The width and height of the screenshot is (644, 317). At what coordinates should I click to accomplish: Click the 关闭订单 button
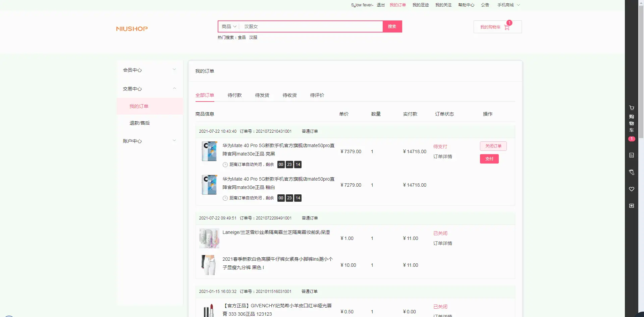pyautogui.click(x=493, y=146)
